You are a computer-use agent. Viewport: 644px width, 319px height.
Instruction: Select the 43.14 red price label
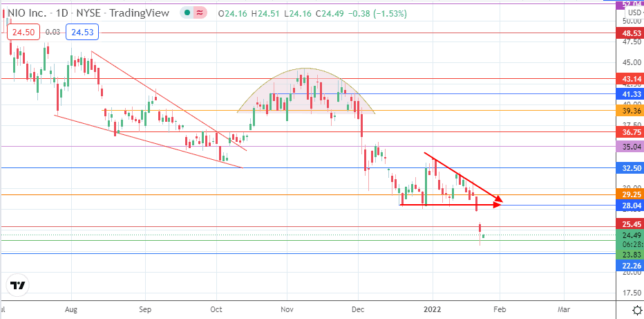tap(630, 78)
